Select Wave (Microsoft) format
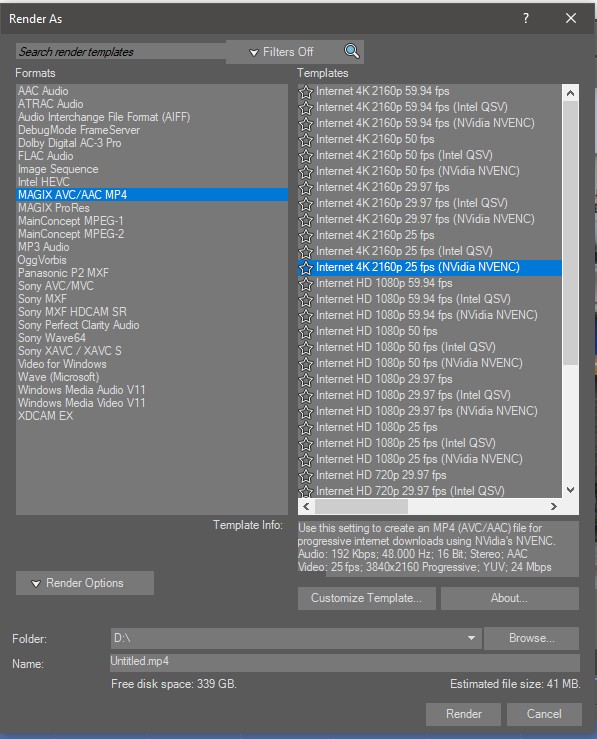The image size is (597, 739). coord(152,377)
